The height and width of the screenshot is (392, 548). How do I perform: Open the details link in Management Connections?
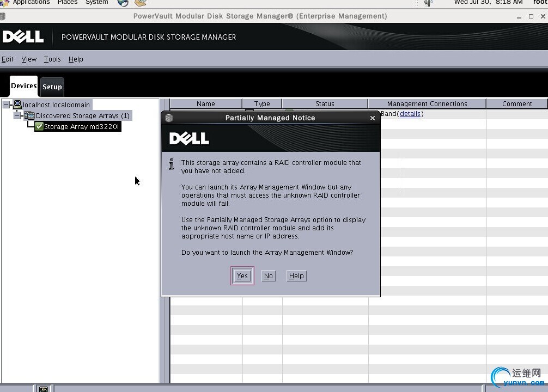point(410,114)
